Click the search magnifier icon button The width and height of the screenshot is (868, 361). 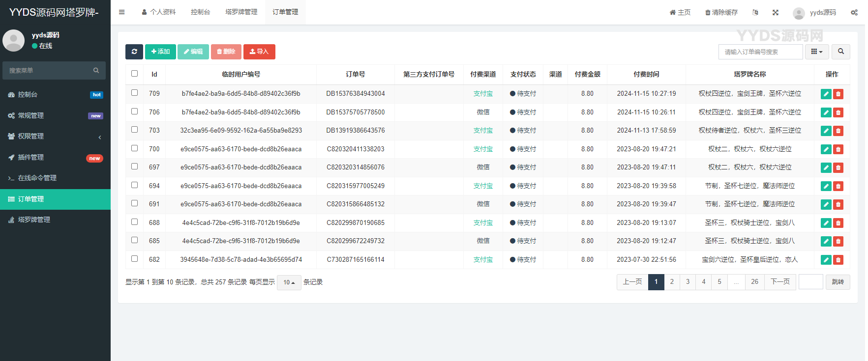click(x=841, y=52)
